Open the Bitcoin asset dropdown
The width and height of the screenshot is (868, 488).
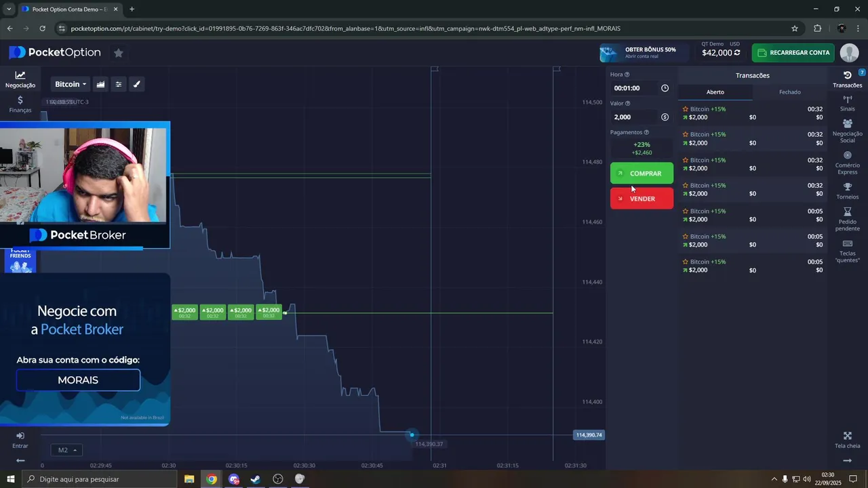tap(71, 84)
